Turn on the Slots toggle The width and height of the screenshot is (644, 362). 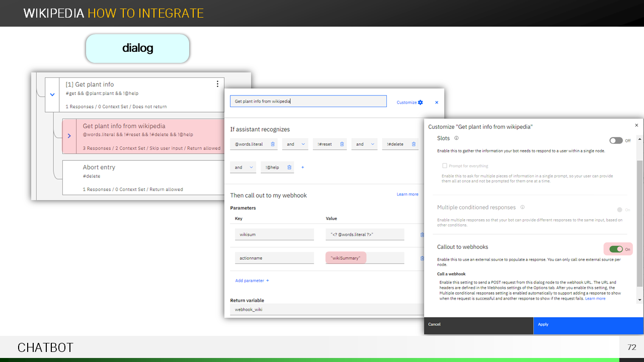pos(616,141)
